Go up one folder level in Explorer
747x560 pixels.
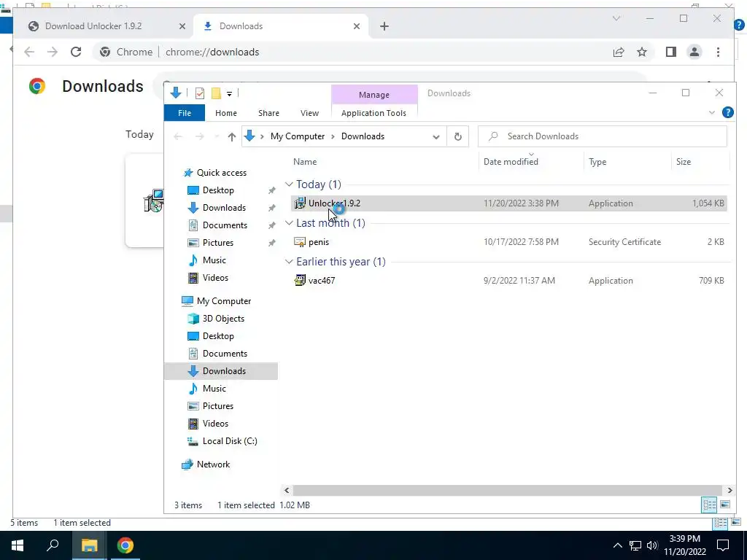231,136
